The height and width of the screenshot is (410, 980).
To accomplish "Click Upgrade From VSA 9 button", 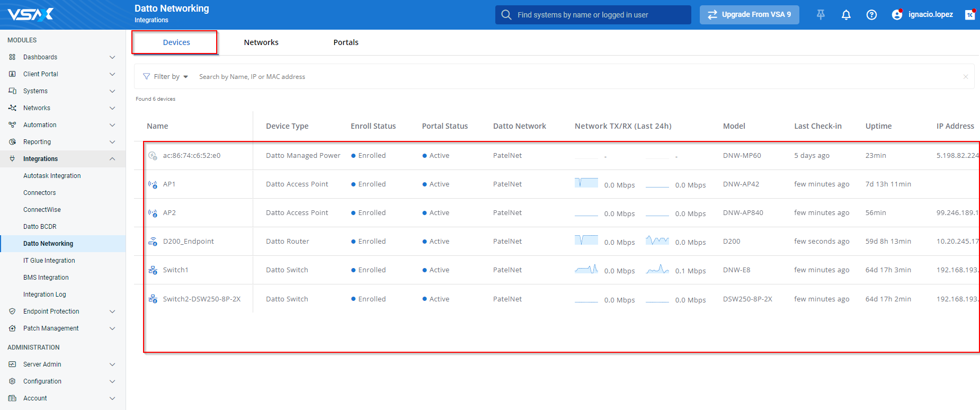I will (x=749, y=15).
